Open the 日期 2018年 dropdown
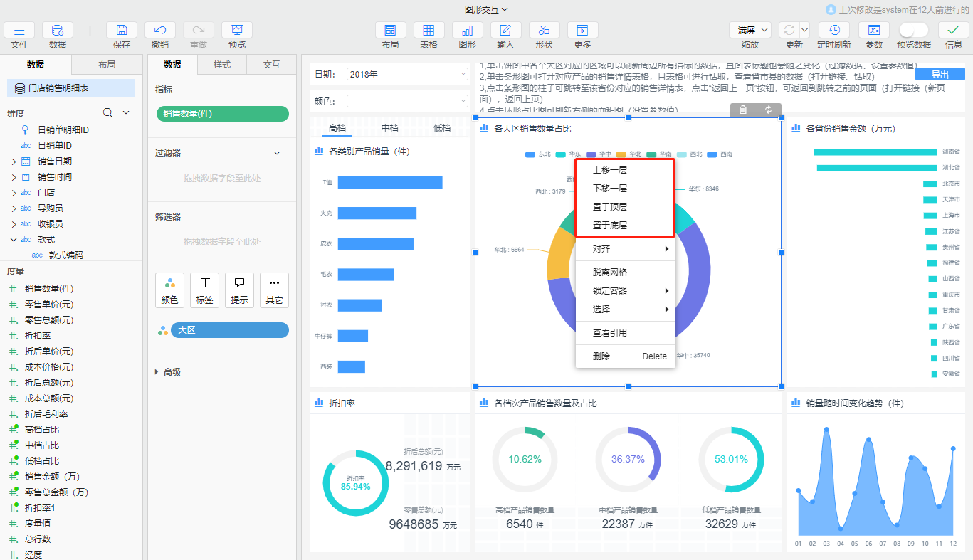 (x=407, y=74)
